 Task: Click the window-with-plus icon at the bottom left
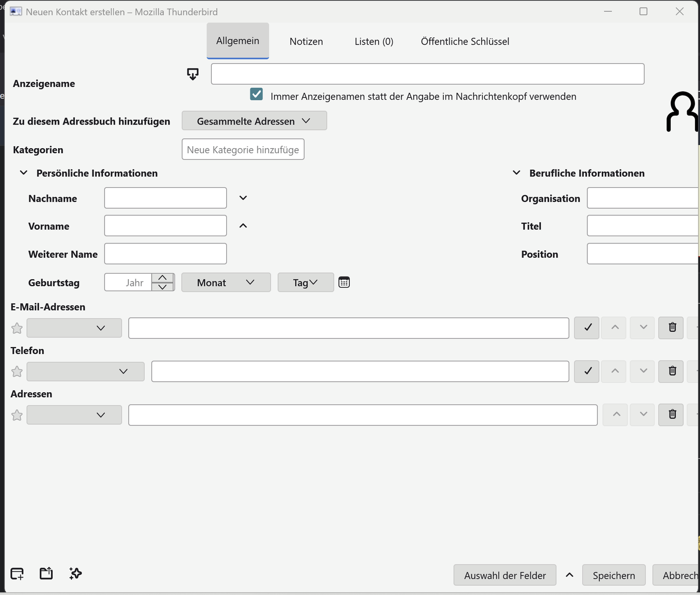coord(17,574)
